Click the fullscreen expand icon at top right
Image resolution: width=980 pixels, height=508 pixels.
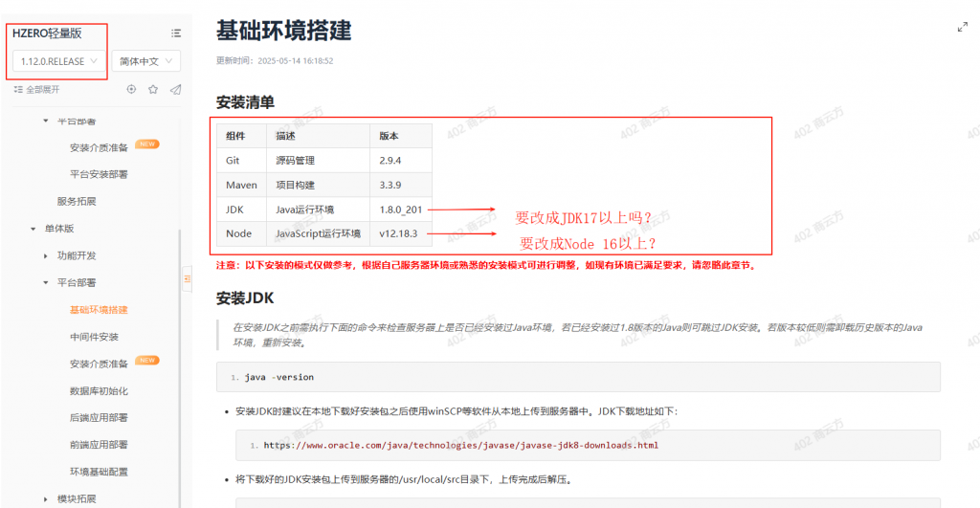tap(962, 28)
